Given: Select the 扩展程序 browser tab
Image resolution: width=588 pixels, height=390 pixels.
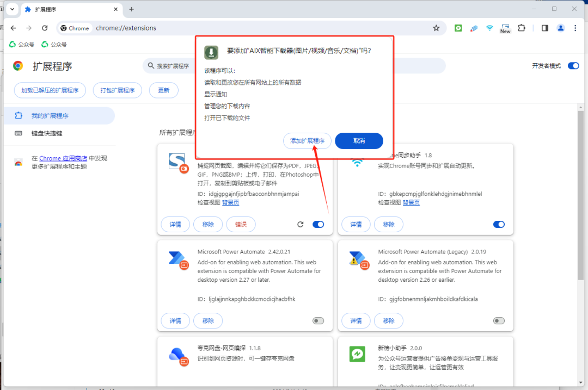Looking at the screenshot, I should tap(71, 9).
